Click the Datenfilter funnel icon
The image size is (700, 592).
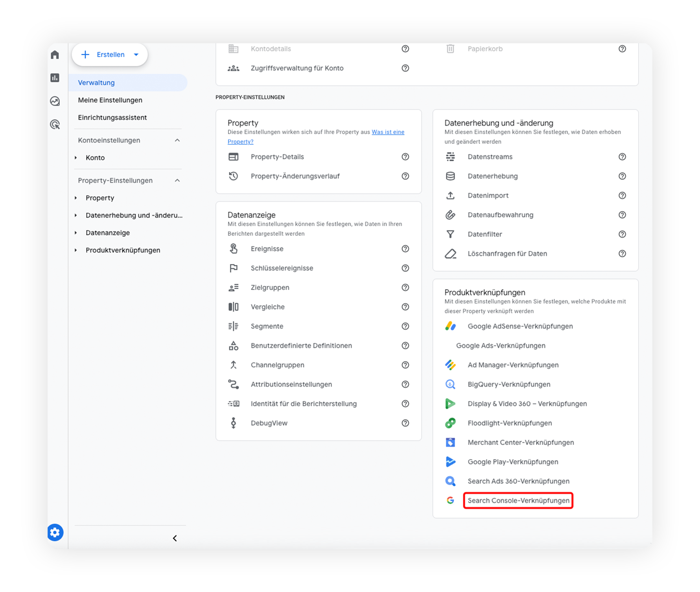click(x=450, y=234)
